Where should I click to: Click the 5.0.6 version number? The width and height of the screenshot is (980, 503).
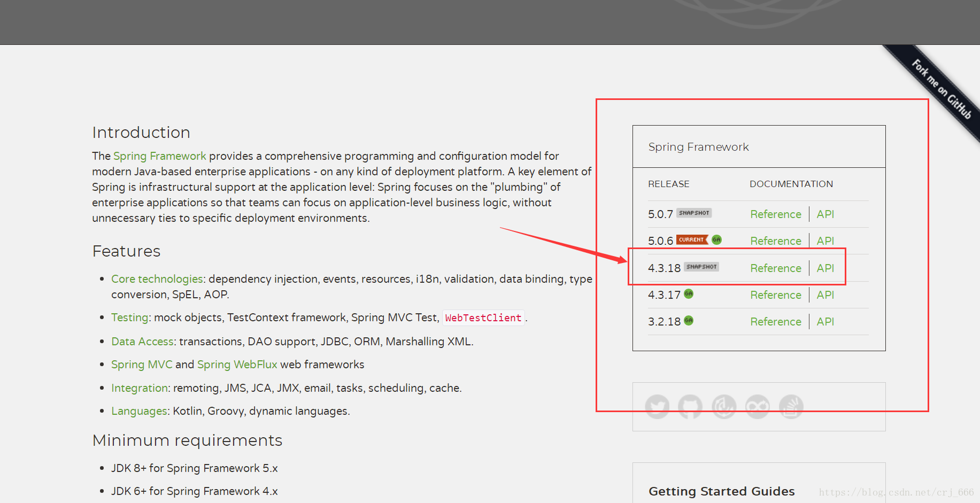point(660,241)
